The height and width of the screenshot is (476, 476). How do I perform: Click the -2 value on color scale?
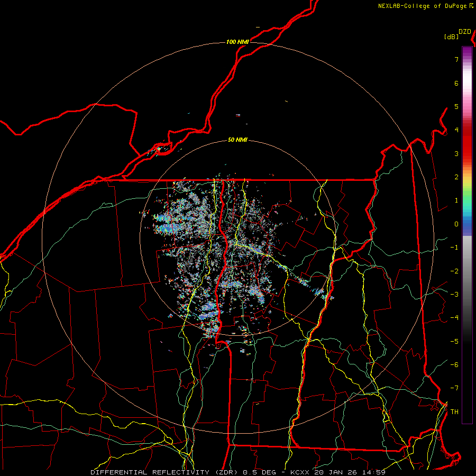click(454, 271)
